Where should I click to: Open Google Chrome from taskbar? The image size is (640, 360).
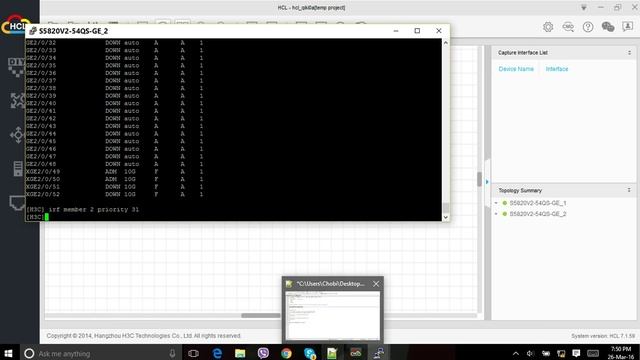[286, 353]
